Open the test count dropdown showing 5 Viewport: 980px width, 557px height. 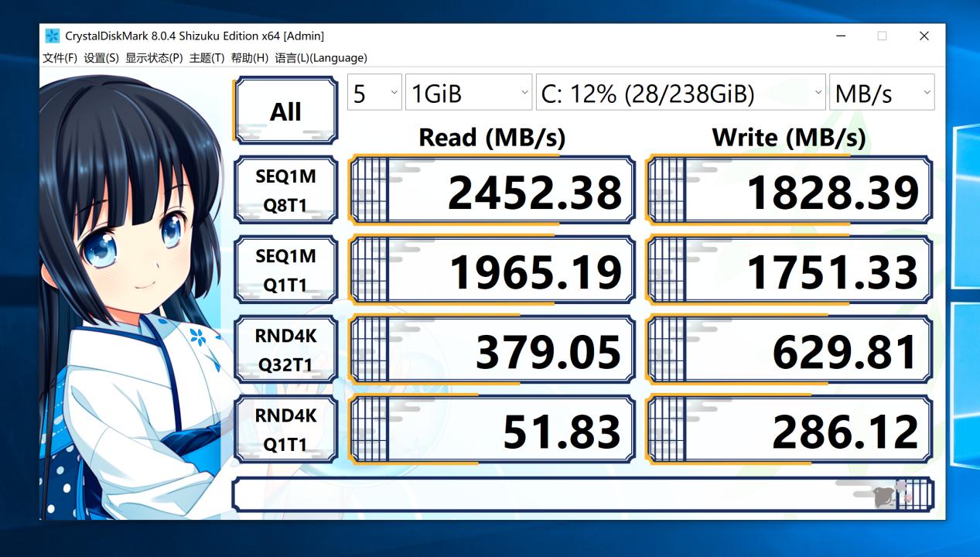pos(374,92)
